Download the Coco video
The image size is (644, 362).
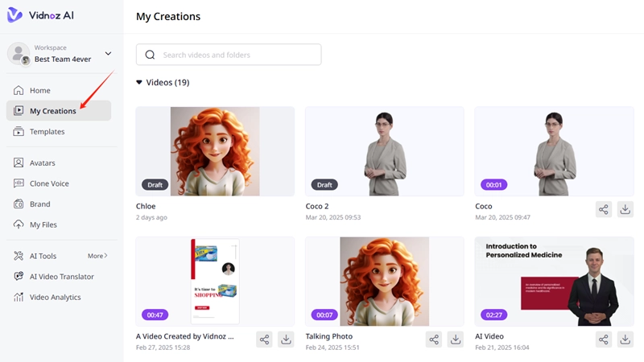625,209
